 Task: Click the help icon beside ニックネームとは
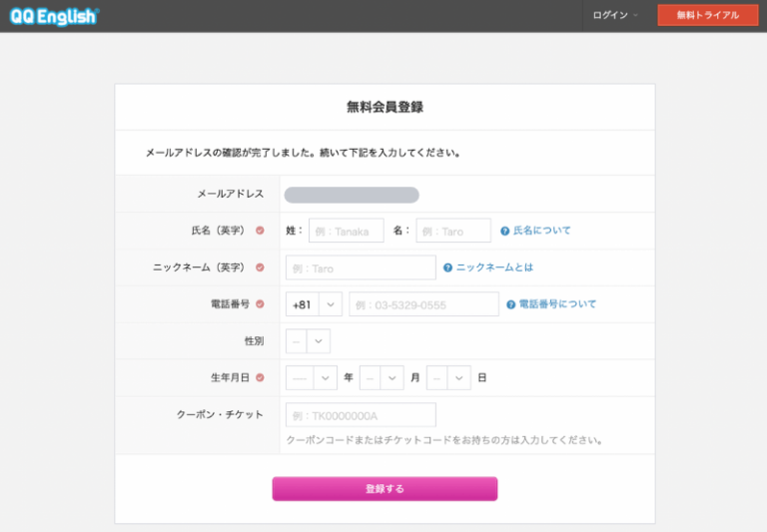[448, 267]
